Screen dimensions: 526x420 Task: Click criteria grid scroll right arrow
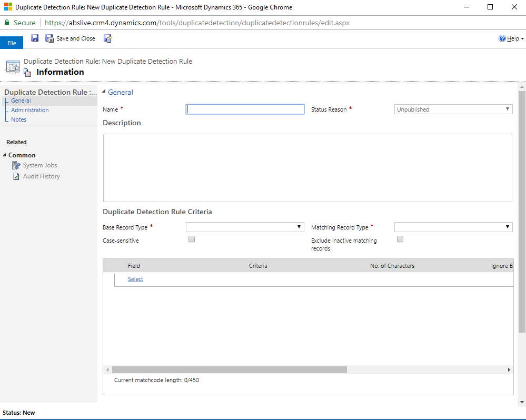coord(509,369)
